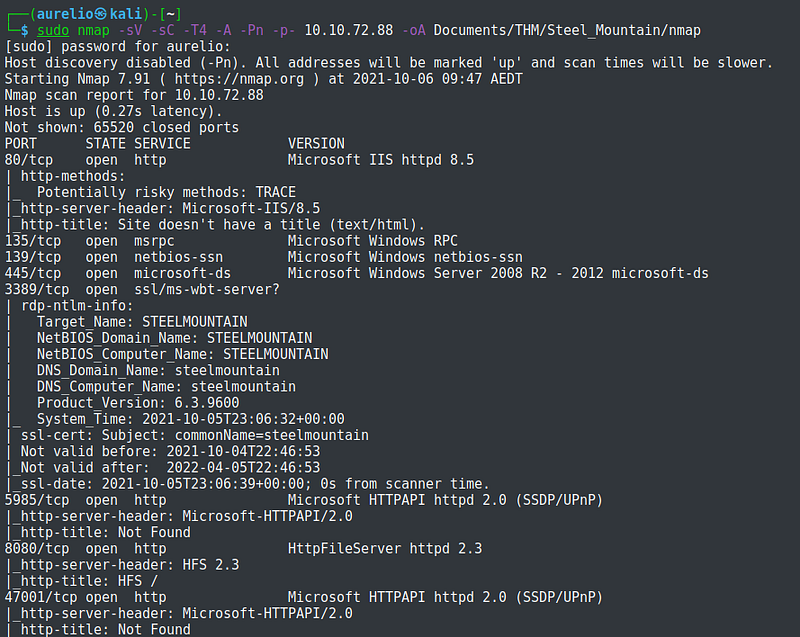Click the Microsoft IIS httpd 8.5 version text
This screenshot has height=637, width=800.
click(x=380, y=159)
